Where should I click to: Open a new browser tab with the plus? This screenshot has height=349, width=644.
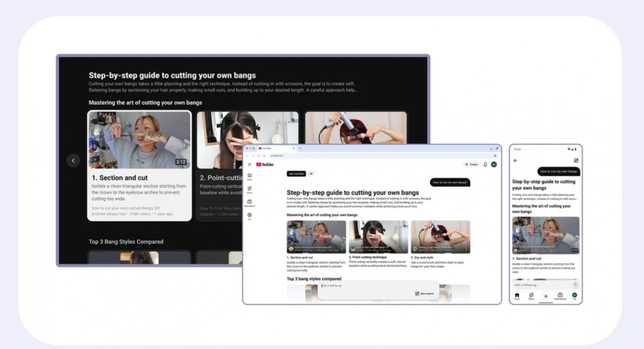pyautogui.click(x=300, y=149)
